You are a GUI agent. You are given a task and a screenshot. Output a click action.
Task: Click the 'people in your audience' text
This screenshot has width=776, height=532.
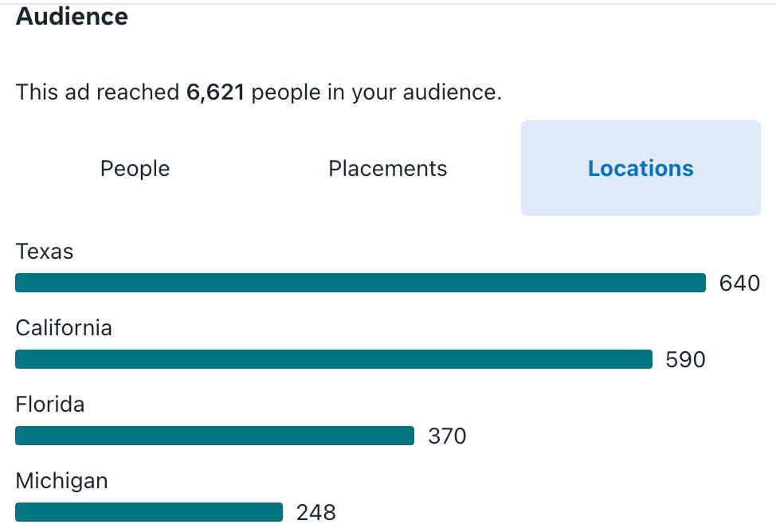coord(377,92)
